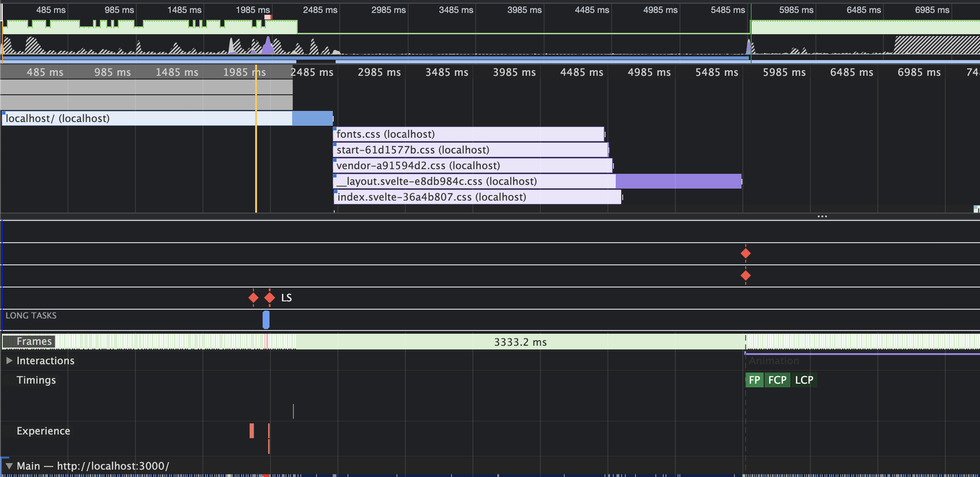
Task: Click the index.svelte-36a4b807.css request
Action: point(462,197)
